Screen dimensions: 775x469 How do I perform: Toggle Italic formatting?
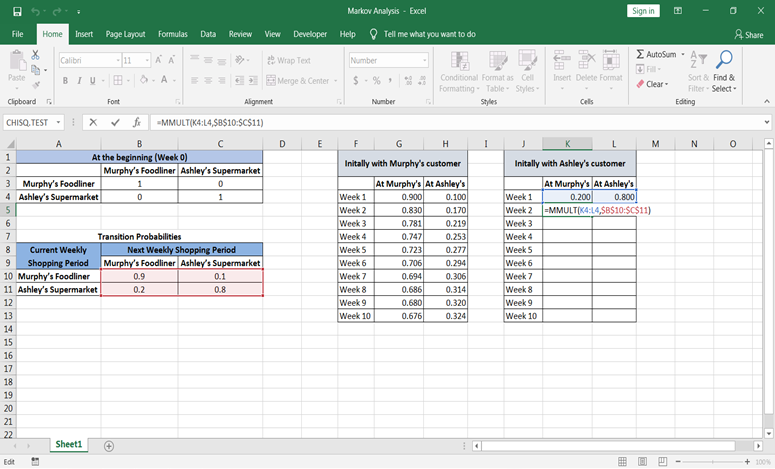(x=79, y=80)
